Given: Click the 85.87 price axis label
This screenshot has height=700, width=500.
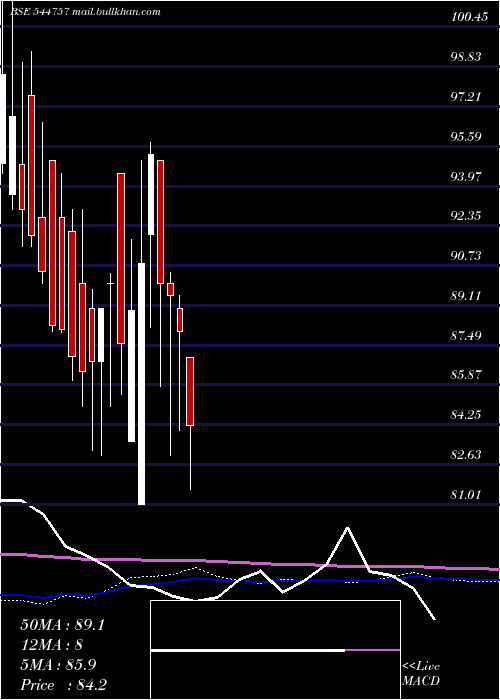Looking at the screenshot, I should coord(466,375).
